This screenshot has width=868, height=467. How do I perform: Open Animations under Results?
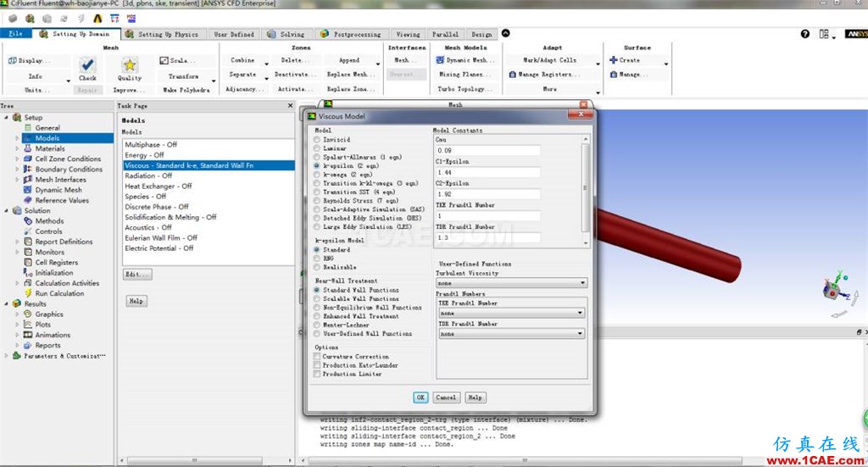coord(53,335)
